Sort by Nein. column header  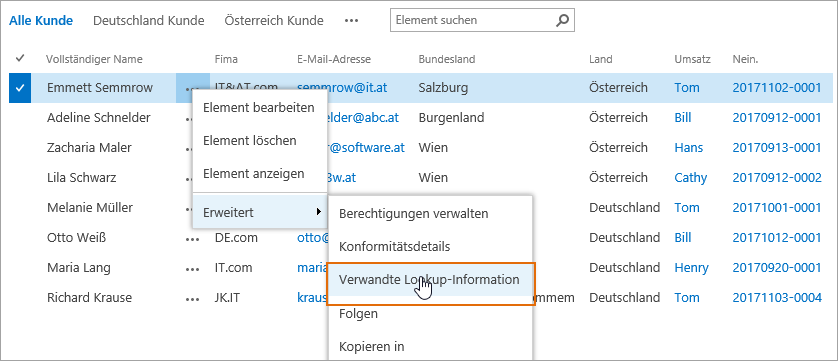pos(745,59)
